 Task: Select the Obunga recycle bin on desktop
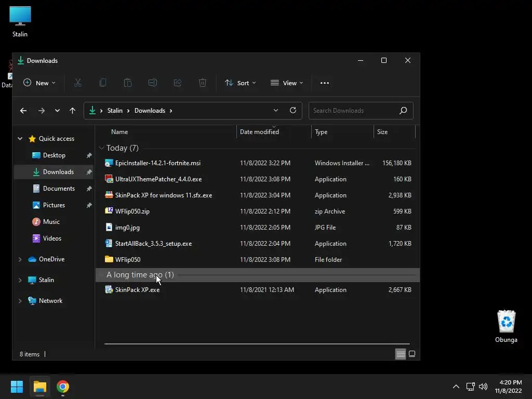pyautogui.click(x=506, y=326)
